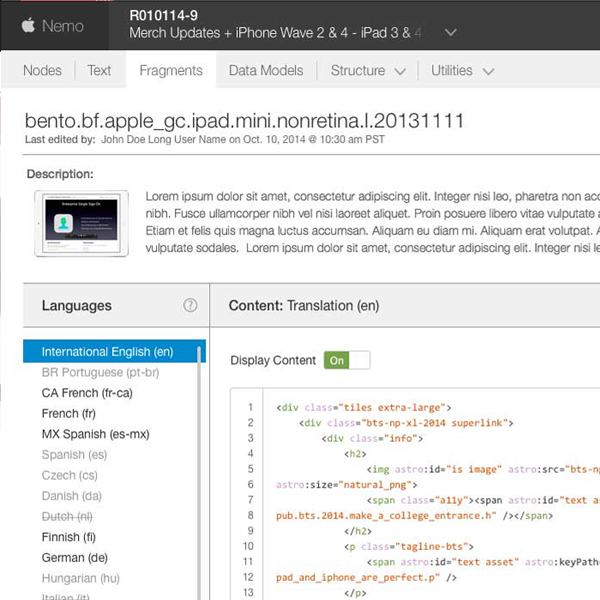Viewport: 600px width, 600px height.
Task: Select International English (en) language
Action: [x=108, y=352]
